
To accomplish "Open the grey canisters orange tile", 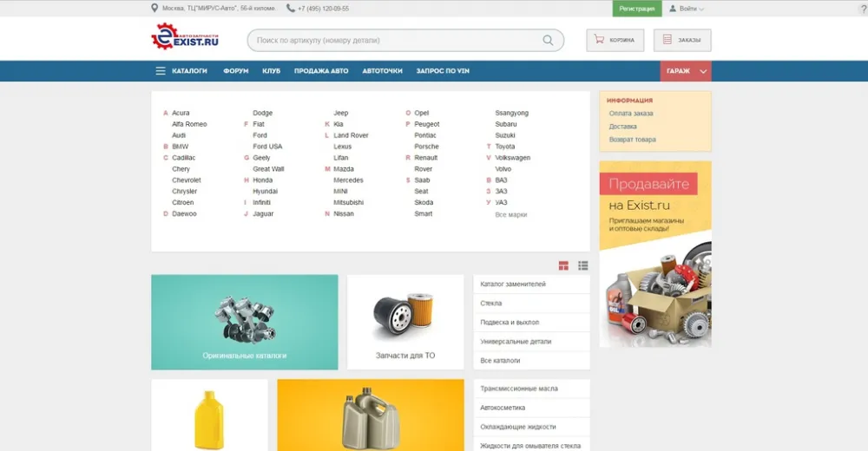I will pos(371,415).
